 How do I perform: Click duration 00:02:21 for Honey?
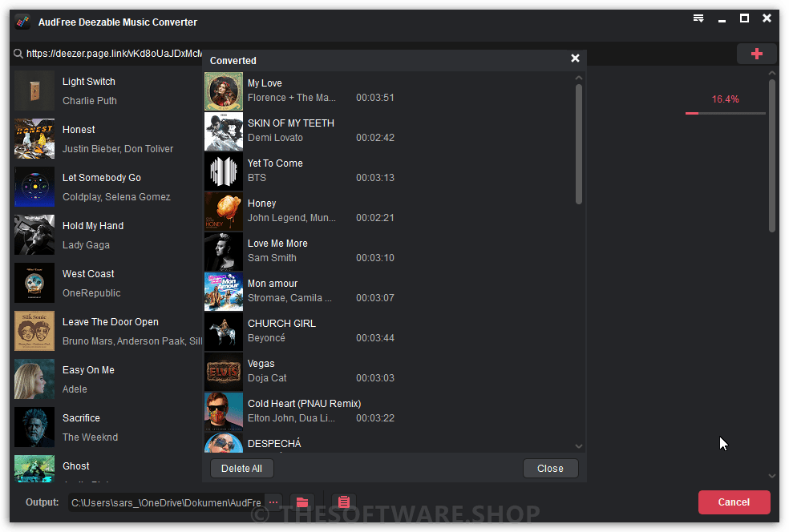coord(375,218)
